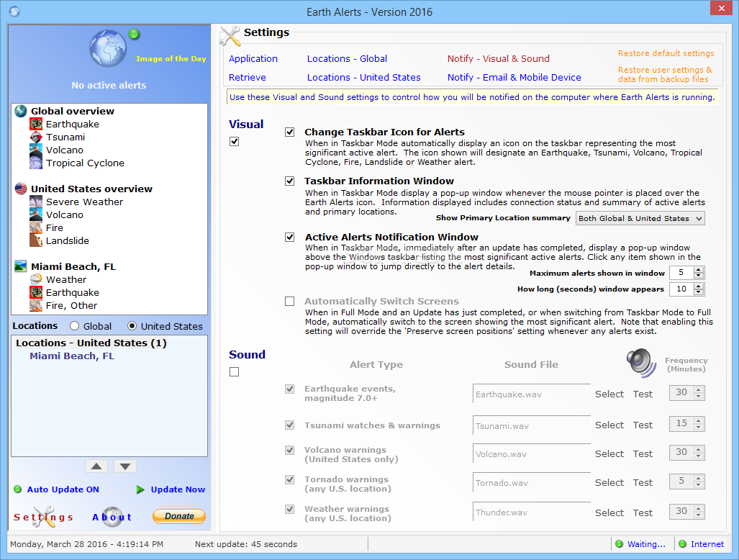Click the Volcano icon under United States overview
This screenshot has height=560, width=739.
[x=36, y=214]
